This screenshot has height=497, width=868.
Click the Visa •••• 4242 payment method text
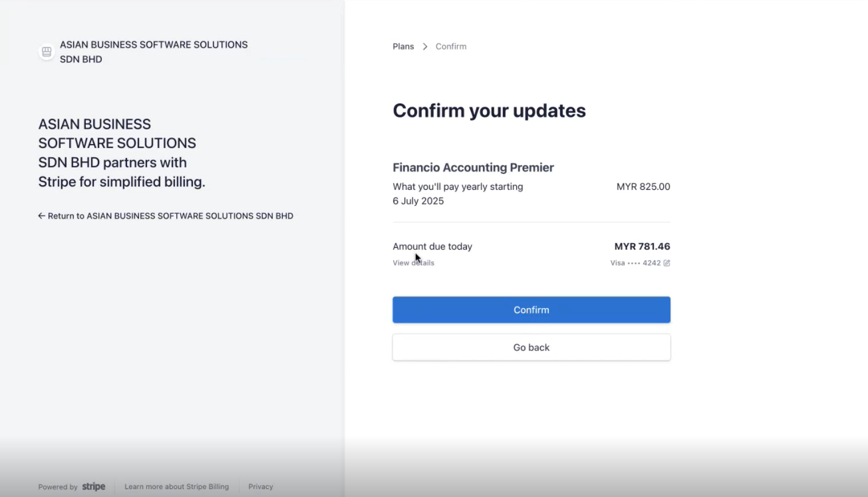click(x=635, y=263)
